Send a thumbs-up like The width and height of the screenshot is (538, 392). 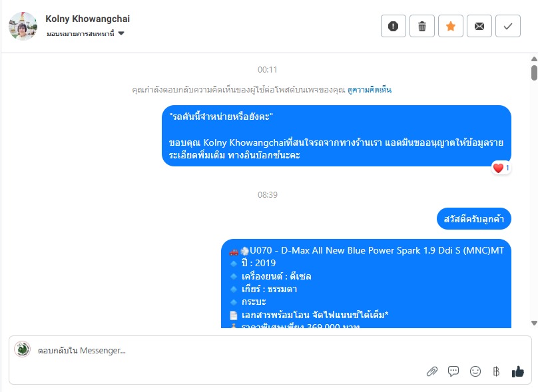pos(518,371)
